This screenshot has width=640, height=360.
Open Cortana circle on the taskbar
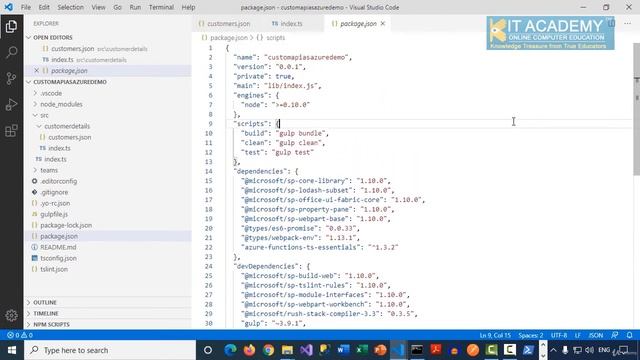[208, 350]
